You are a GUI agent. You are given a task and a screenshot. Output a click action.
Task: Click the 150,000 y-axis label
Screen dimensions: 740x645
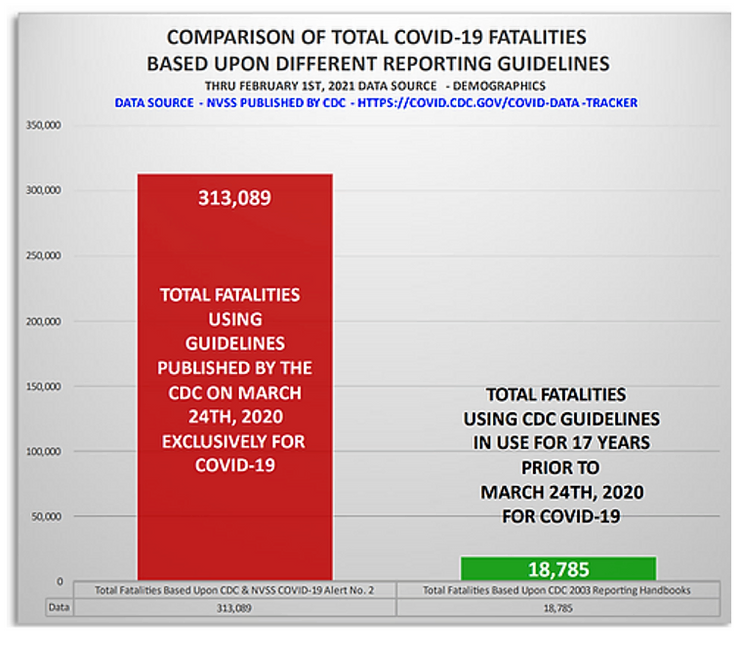[42, 386]
